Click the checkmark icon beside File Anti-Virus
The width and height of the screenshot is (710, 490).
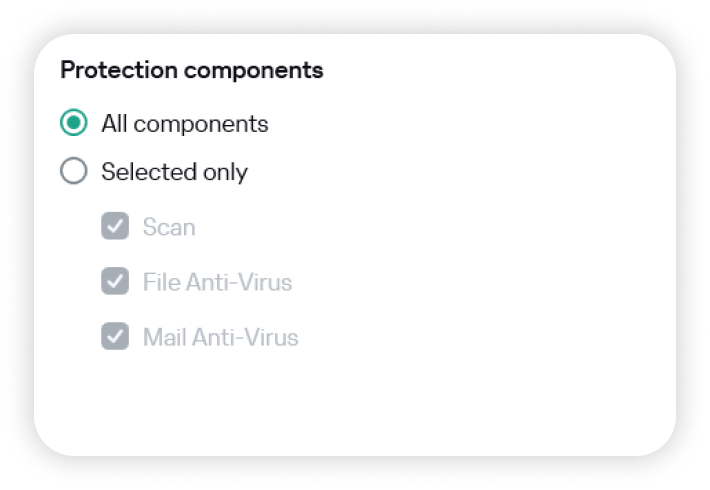[x=115, y=282]
